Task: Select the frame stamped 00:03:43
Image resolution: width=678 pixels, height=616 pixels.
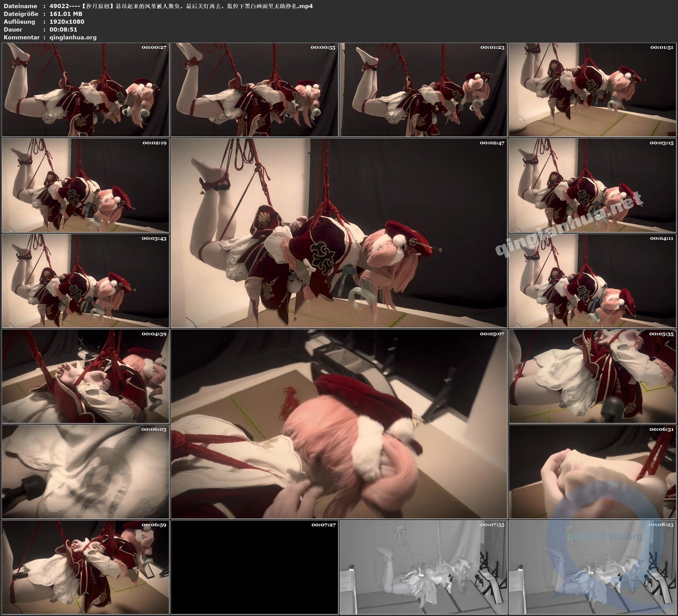Action: click(85, 281)
